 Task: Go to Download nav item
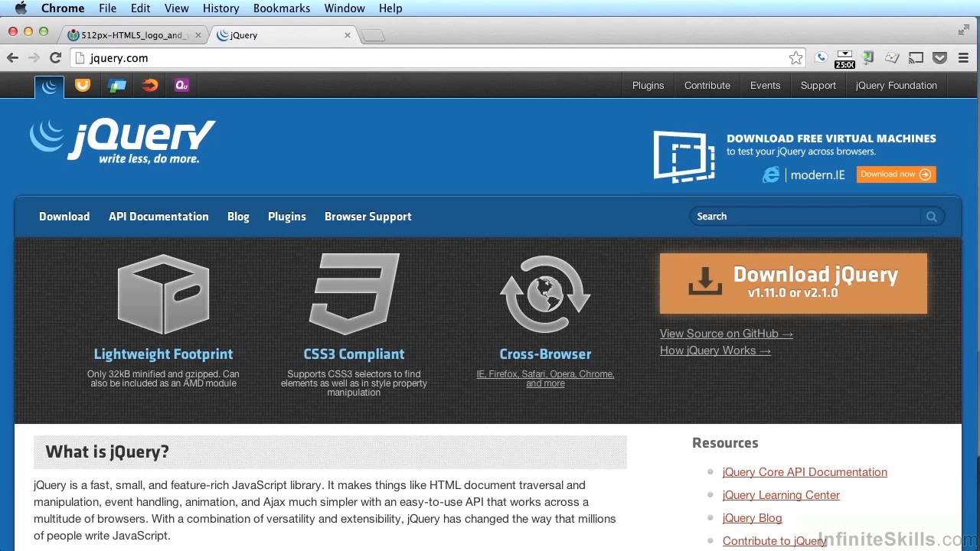pos(64,217)
